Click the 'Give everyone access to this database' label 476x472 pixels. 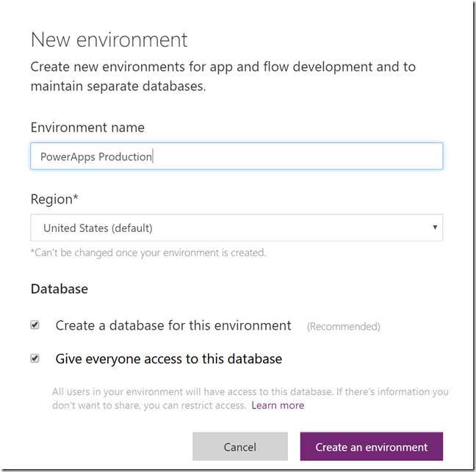click(168, 359)
